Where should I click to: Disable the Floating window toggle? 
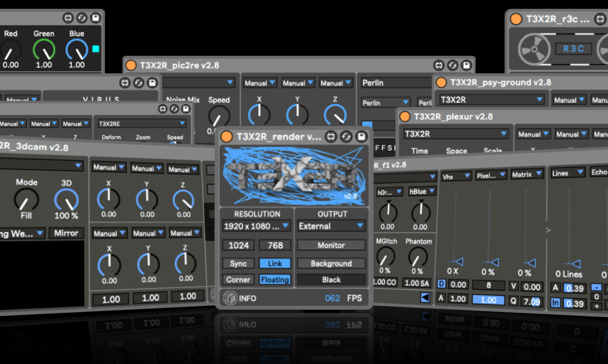275,280
